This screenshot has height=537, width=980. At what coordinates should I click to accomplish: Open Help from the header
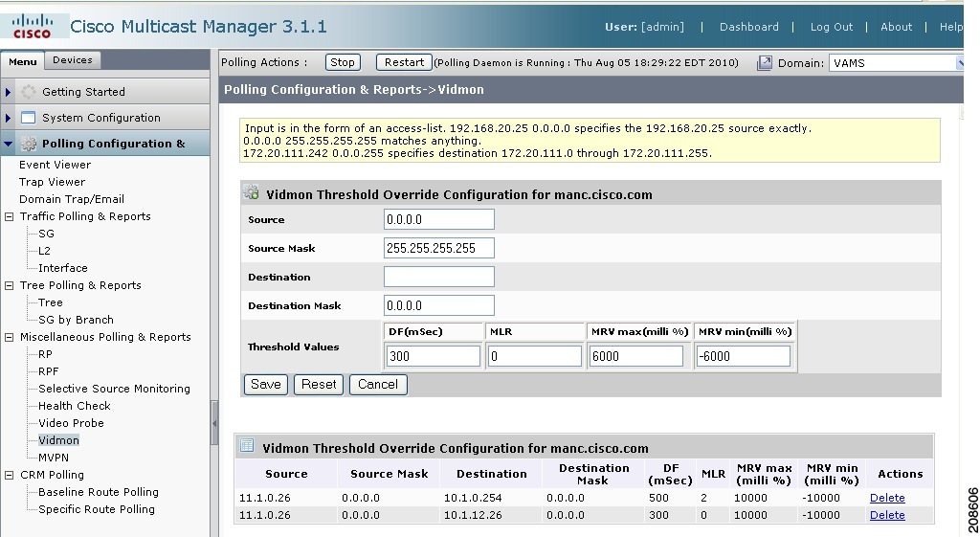(950, 27)
